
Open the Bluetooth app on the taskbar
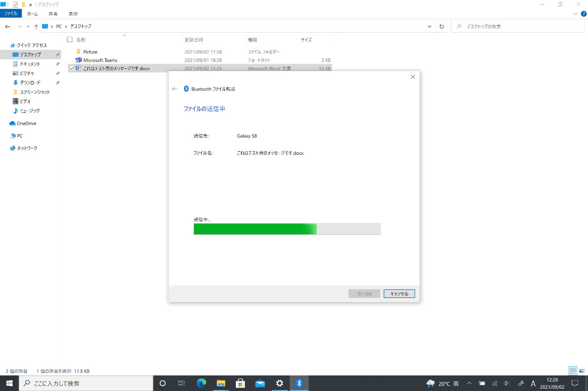pyautogui.click(x=299, y=383)
